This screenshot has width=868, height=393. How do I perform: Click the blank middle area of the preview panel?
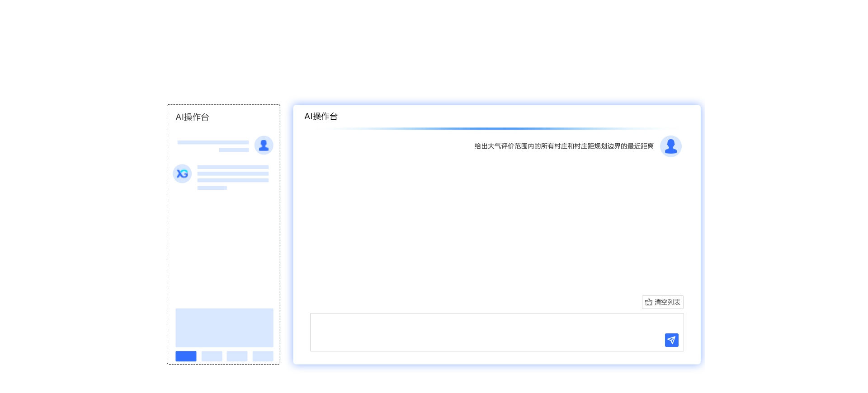(x=224, y=248)
